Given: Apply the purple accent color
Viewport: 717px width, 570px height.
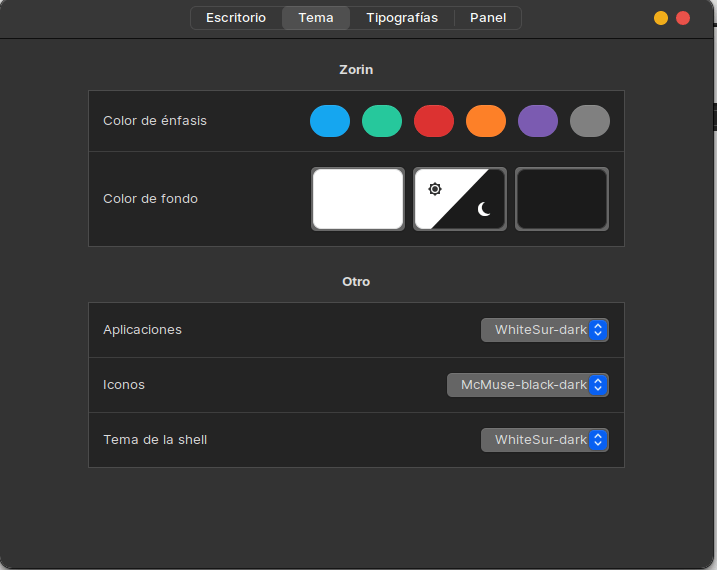Looking at the screenshot, I should (x=537, y=121).
